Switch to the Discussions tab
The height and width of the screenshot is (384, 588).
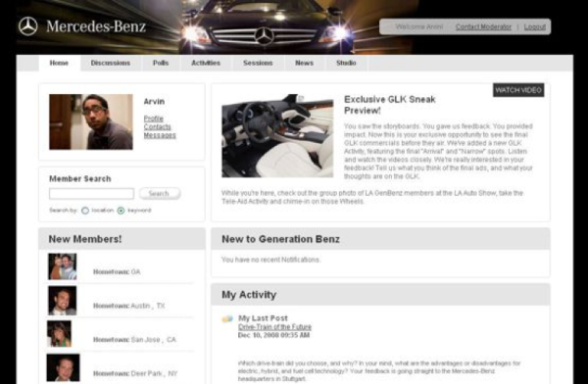coord(111,63)
